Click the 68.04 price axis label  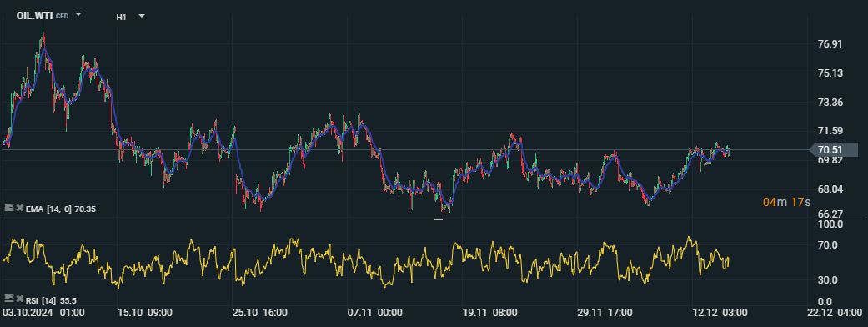click(x=830, y=189)
